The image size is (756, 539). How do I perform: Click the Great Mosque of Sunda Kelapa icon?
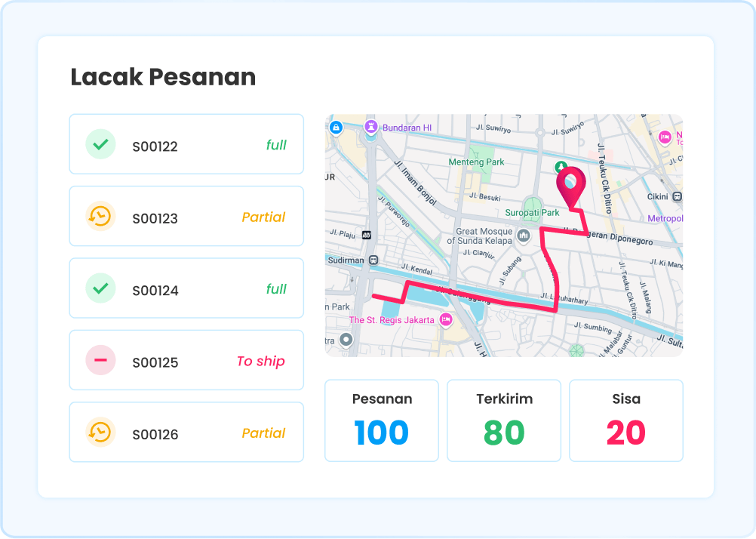tap(524, 237)
